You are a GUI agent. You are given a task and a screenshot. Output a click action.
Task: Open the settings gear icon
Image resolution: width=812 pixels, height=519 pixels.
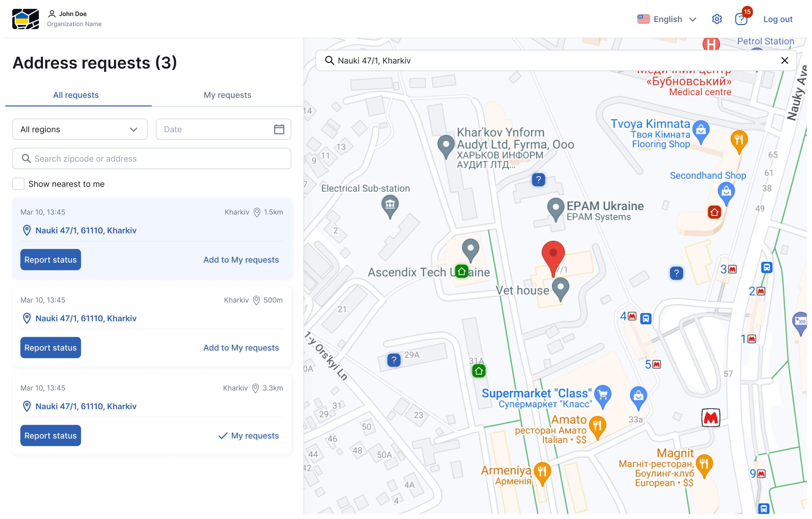(x=717, y=19)
